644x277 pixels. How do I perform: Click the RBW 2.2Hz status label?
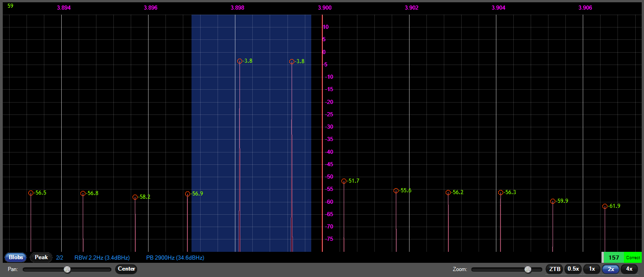[x=101, y=257]
